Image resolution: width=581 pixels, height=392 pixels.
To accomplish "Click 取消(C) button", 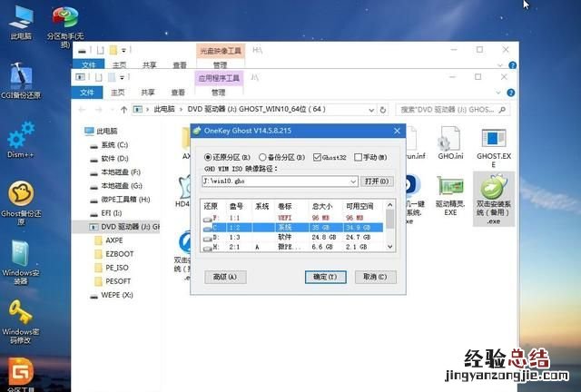I will (x=375, y=277).
